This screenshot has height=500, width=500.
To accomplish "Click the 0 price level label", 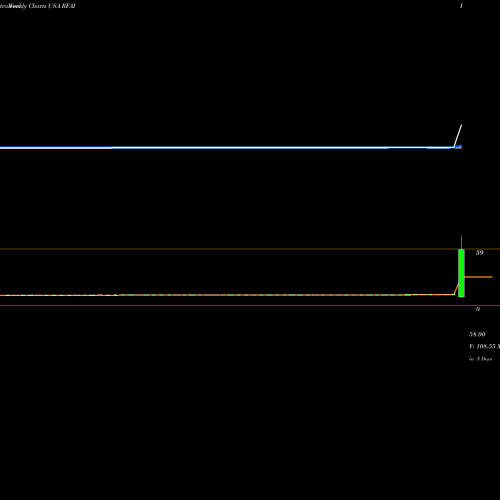I will (478, 309).
